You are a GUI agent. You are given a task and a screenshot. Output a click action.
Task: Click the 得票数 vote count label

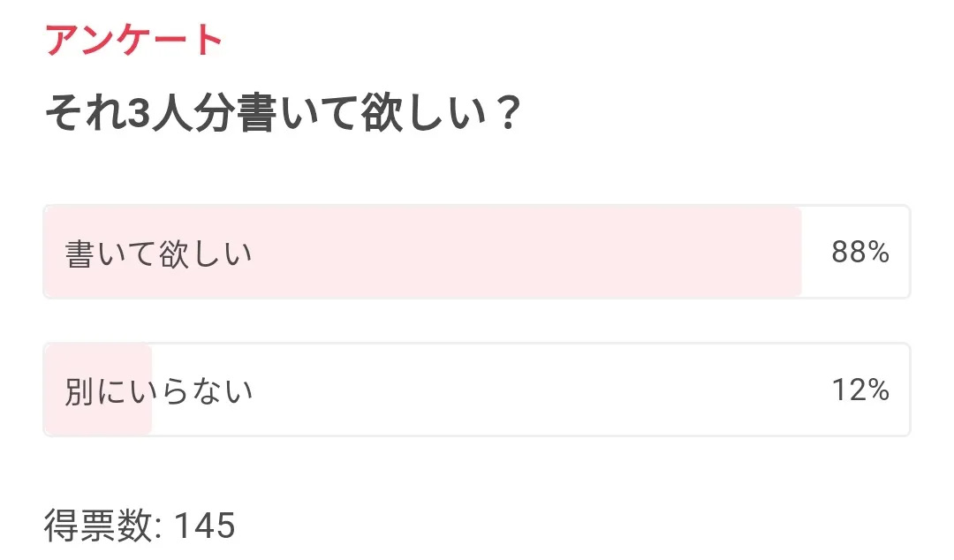100,526
